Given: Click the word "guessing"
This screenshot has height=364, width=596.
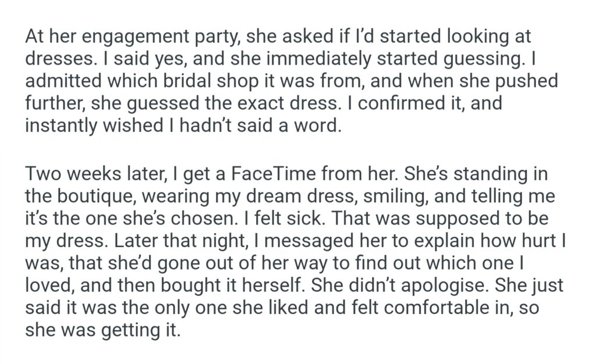Looking at the screenshot, I should 472,59.
